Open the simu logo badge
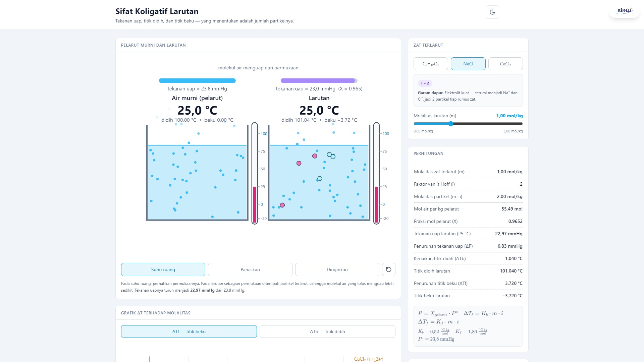Screen dimensions: 644x362 pyautogui.click(x=624, y=10)
